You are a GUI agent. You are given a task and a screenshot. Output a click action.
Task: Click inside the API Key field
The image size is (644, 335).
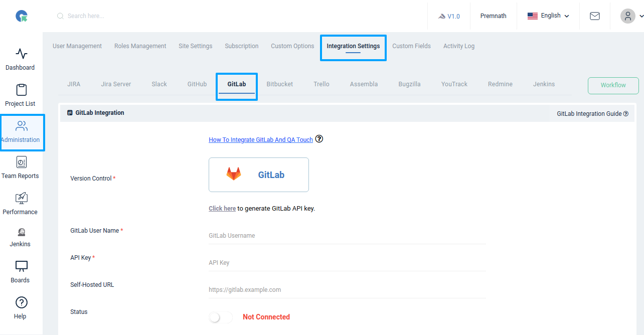[x=346, y=262]
